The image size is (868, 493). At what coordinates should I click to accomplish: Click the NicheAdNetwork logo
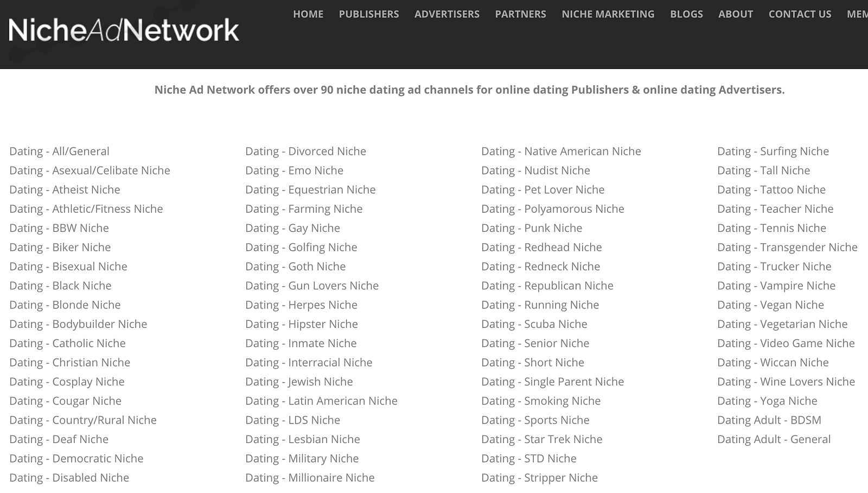tap(124, 30)
